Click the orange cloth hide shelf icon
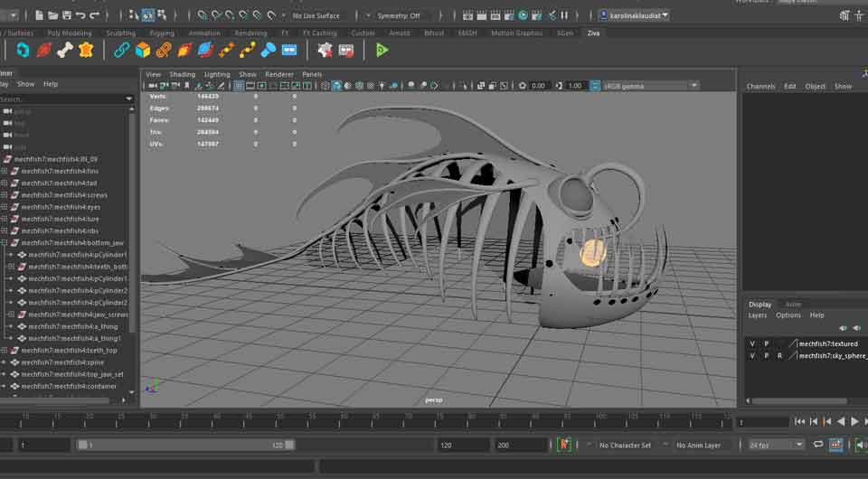Image resolution: width=868 pixels, height=479 pixels. pos(86,51)
